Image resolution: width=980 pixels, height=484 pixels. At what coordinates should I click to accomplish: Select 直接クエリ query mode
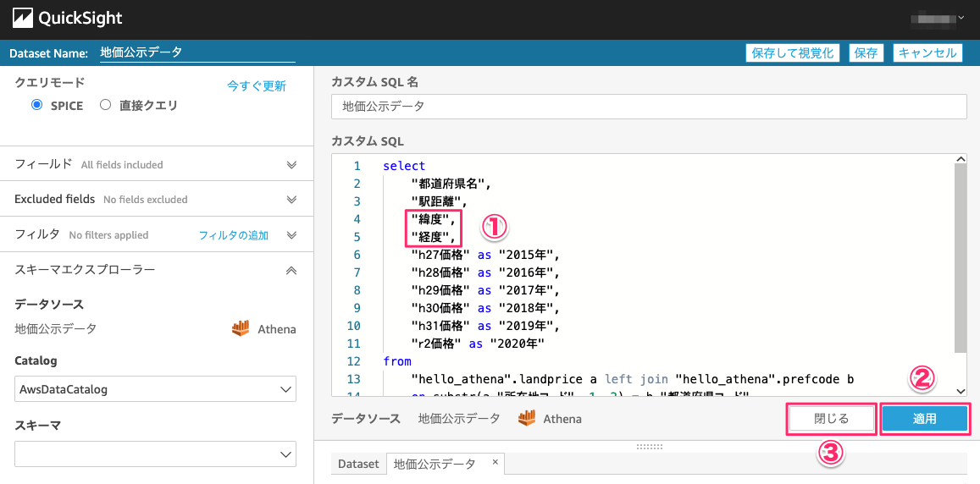106,106
